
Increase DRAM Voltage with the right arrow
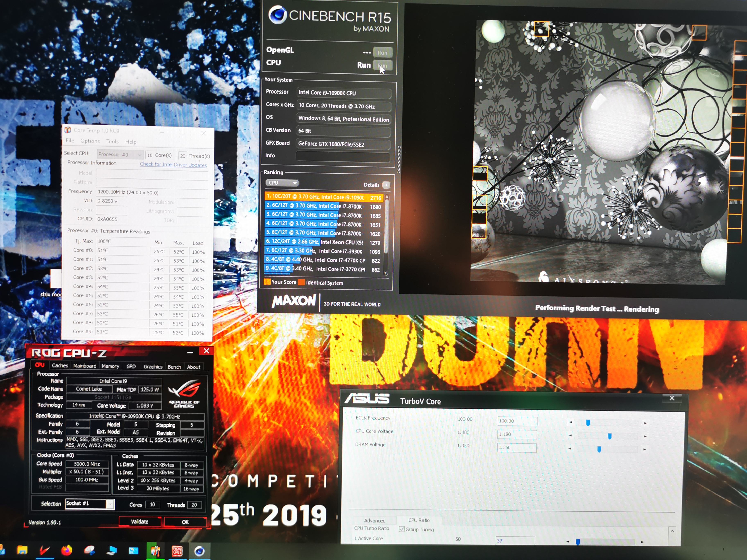tap(645, 449)
